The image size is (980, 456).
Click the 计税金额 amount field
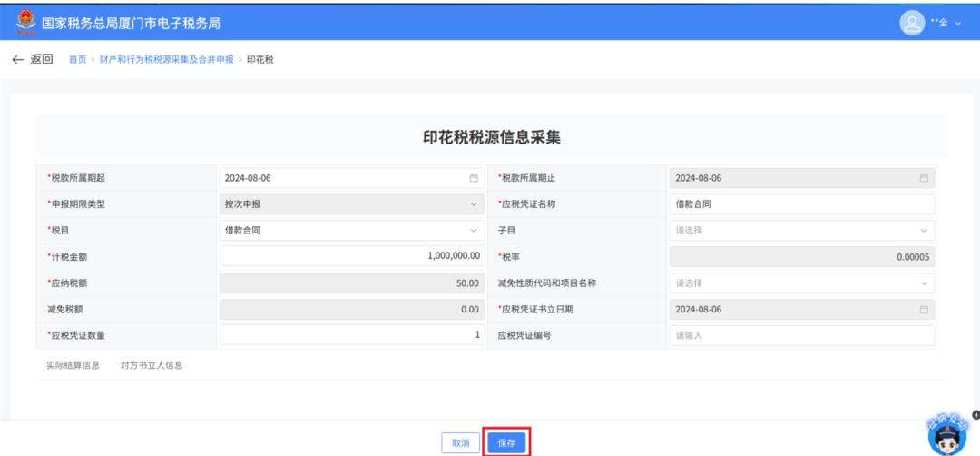[352, 256]
